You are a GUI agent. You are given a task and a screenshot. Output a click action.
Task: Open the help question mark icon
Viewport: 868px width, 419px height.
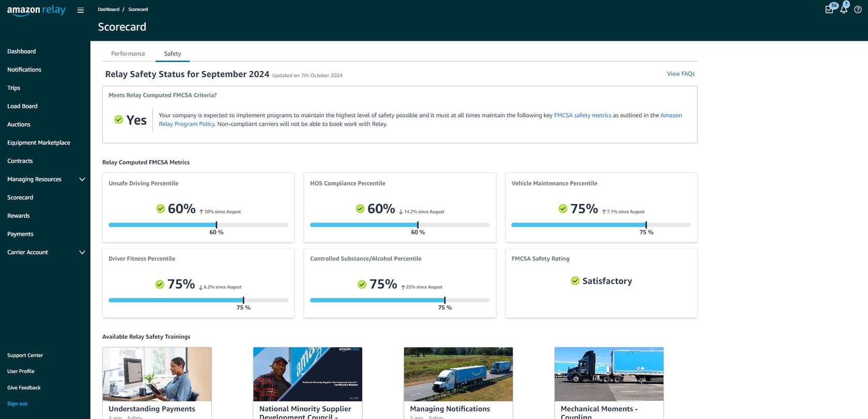click(858, 10)
